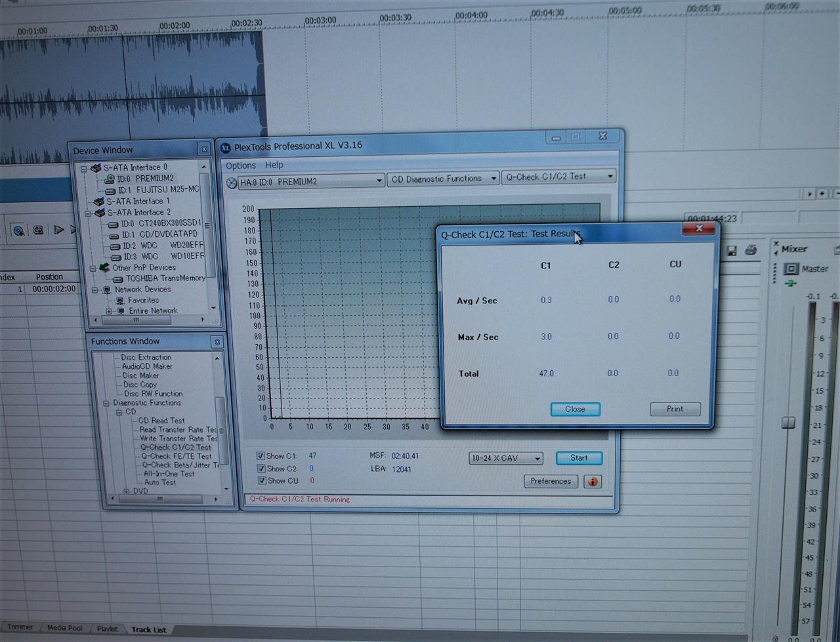Switch to the Trimmer tab
This screenshot has height=642, width=840.
tap(20, 627)
